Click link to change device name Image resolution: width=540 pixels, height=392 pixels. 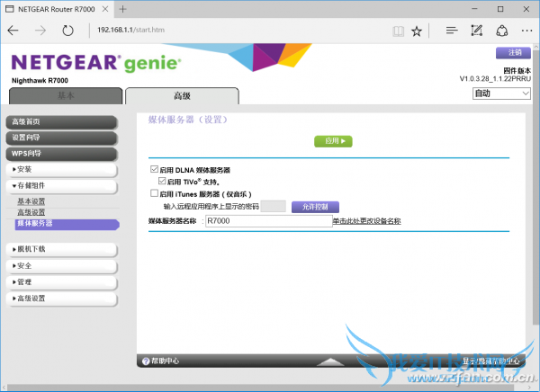point(366,221)
